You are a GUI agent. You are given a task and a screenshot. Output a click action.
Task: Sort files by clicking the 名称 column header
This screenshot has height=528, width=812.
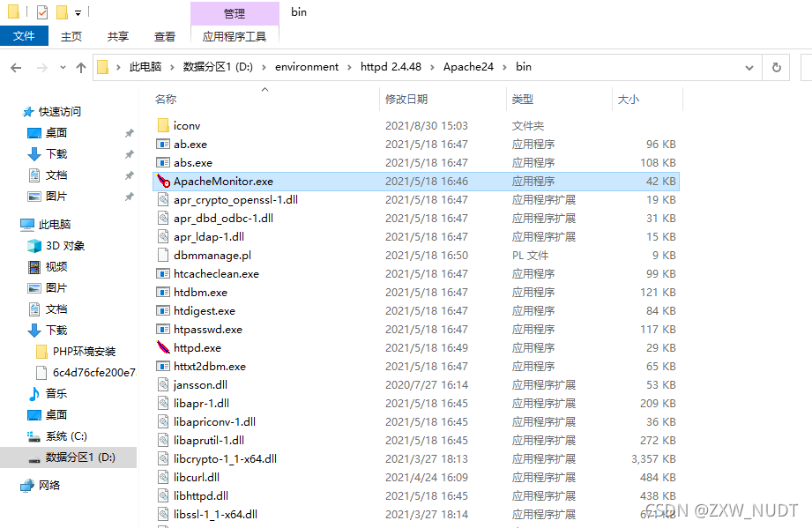(164, 100)
